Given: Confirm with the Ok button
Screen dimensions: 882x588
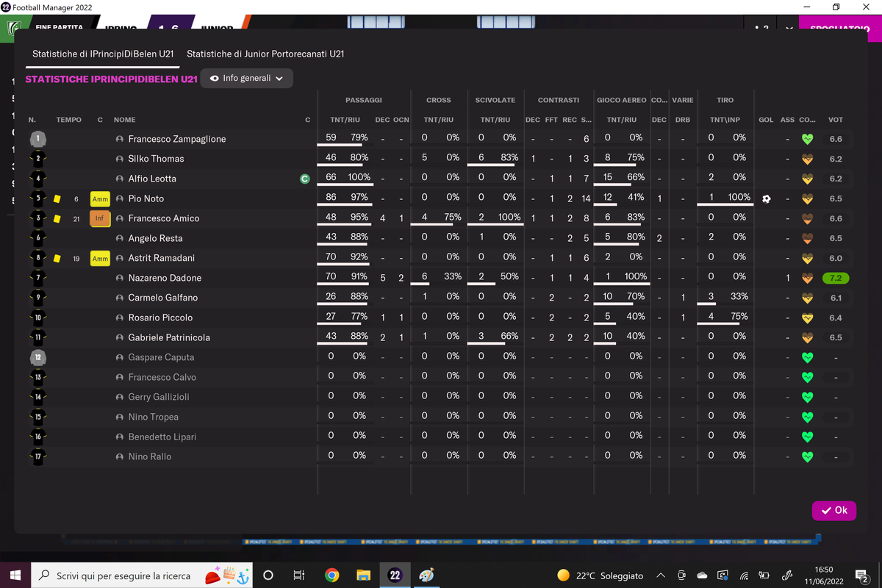Looking at the screenshot, I should [x=834, y=510].
